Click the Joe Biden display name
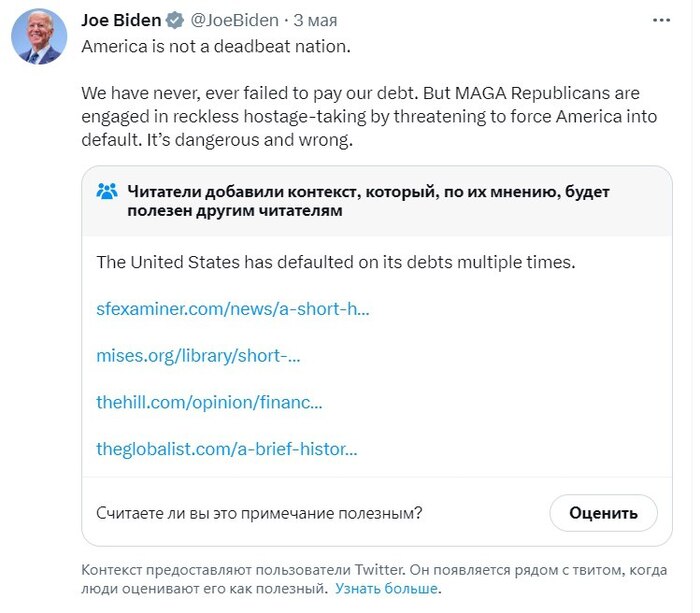Screen dimensions: 700x613 [x=122, y=21]
